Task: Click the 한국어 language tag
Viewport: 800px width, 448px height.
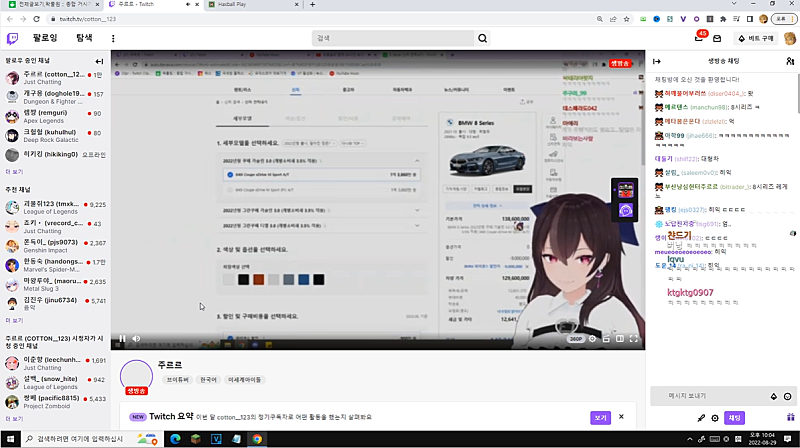Action: (208, 380)
